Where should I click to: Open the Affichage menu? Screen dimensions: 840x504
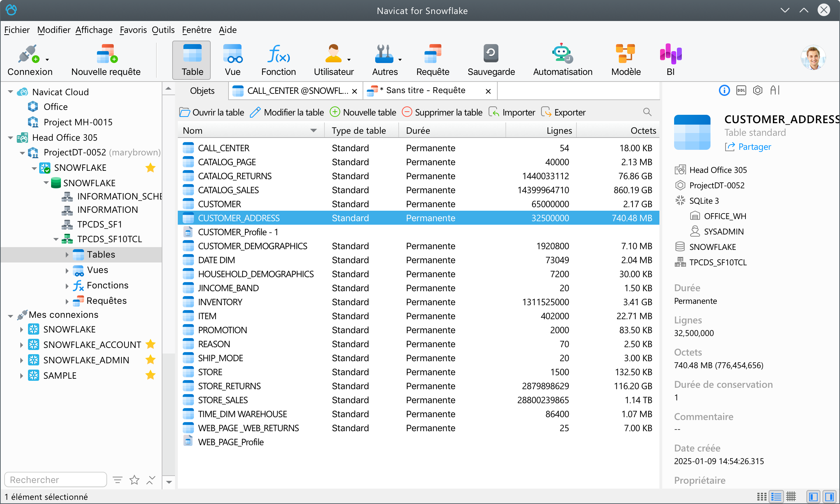[94, 30]
